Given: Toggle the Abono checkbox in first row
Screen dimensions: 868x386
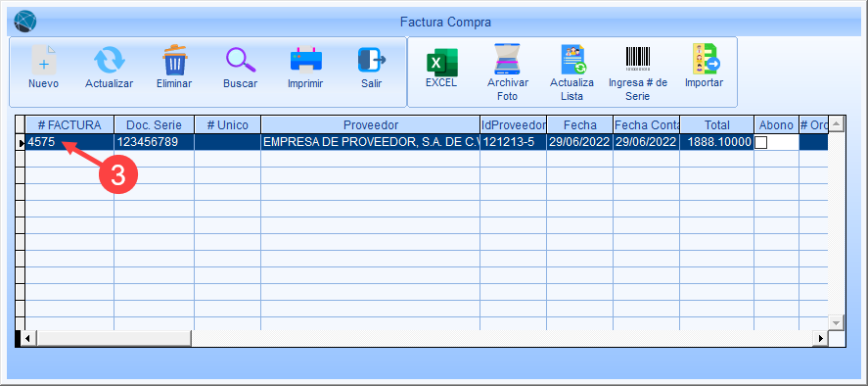Looking at the screenshot, I should pyautogui.click(x=761, y=142).
